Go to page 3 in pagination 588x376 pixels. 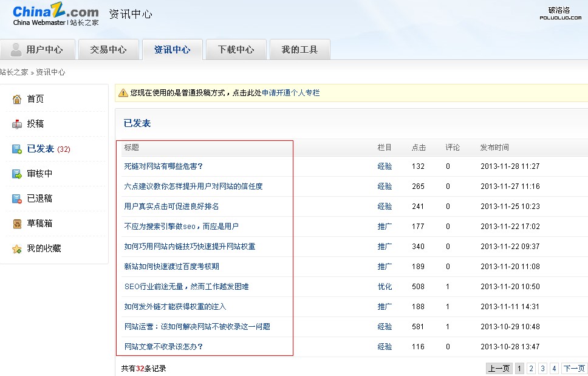tap(542, 369)
